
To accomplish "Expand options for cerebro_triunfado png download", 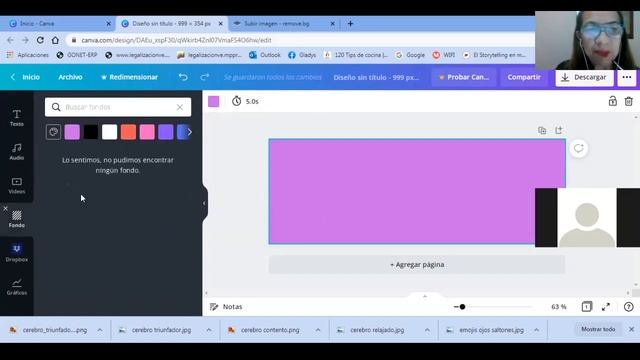I will pyautogui.click(x=100, y=330).
